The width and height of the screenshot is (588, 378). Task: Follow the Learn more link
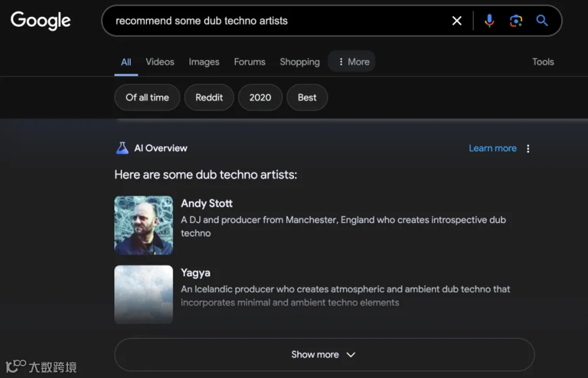point(493,148)
